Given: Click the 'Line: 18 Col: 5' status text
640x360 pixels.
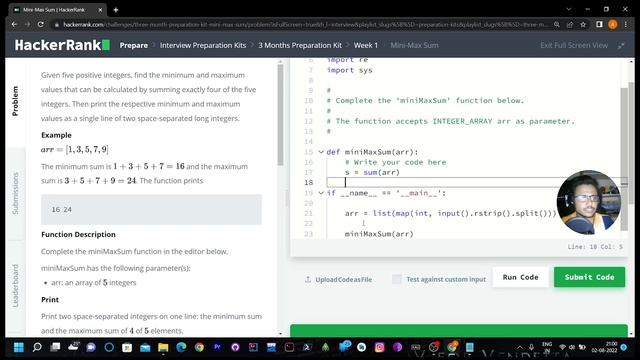Looking at the screenshot, I should click(595, 247).
